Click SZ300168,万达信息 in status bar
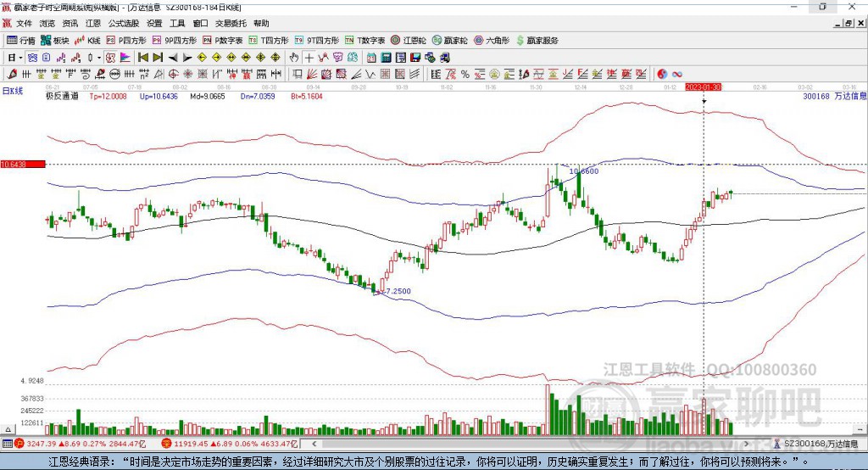This screenshot has height=470, width=868. [821, 444]
